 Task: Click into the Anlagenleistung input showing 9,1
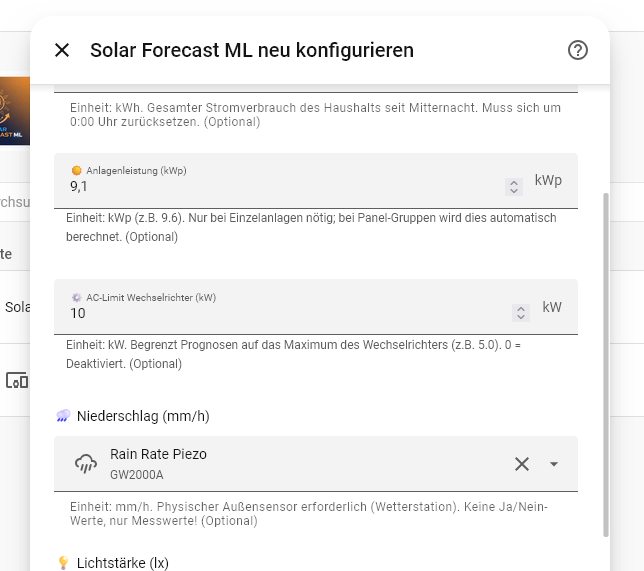coord(285,187)
